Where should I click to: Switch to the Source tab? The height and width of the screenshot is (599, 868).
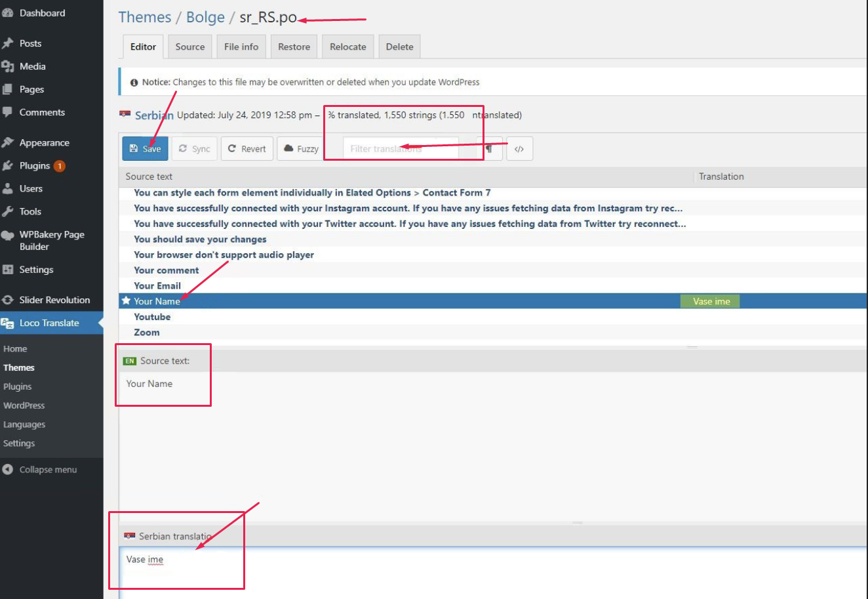[x=190, y=47]
